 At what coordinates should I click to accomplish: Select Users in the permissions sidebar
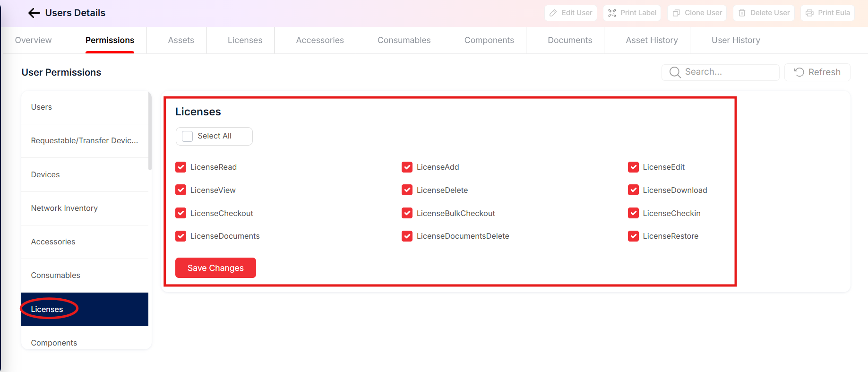point(85,107)
